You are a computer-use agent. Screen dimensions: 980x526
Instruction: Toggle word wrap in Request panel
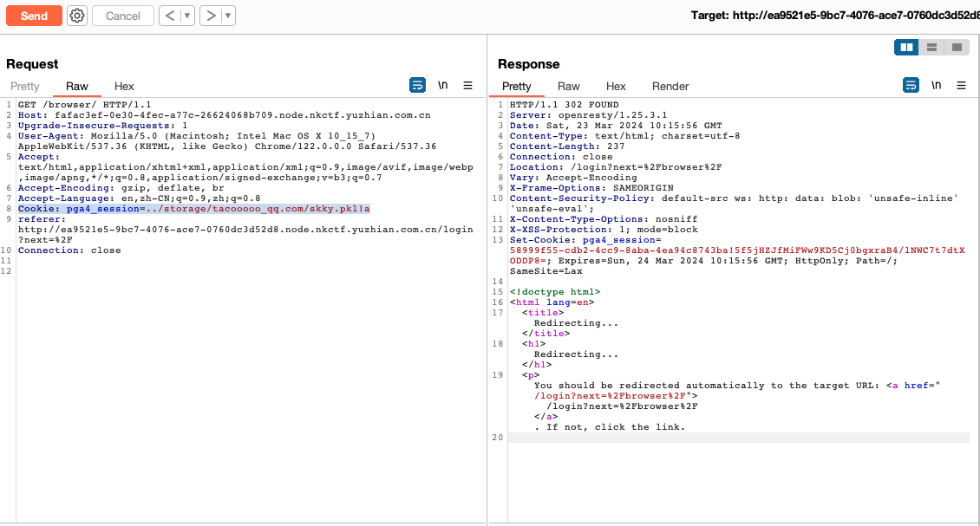(417, 85)
